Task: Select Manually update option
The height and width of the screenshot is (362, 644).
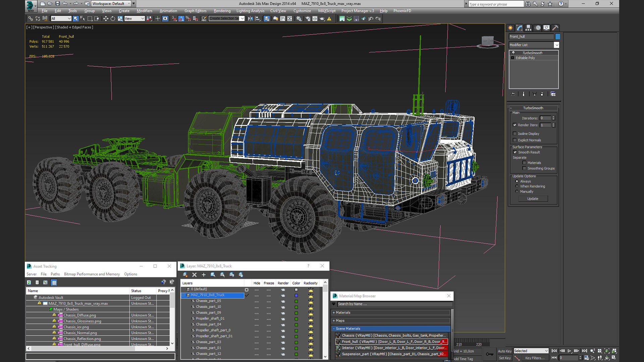Action: 517,192
